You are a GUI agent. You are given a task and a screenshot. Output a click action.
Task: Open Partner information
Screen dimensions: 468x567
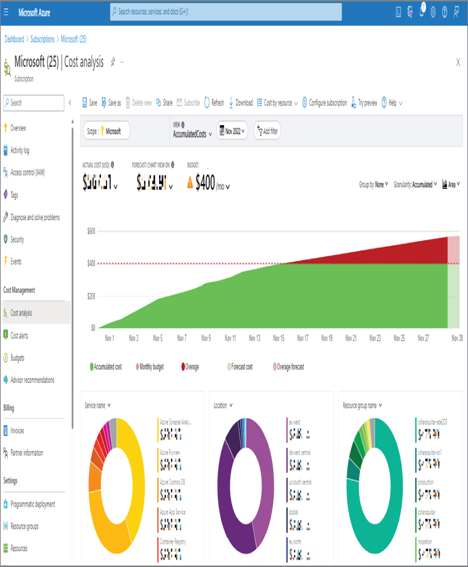[x=26, y=453]
